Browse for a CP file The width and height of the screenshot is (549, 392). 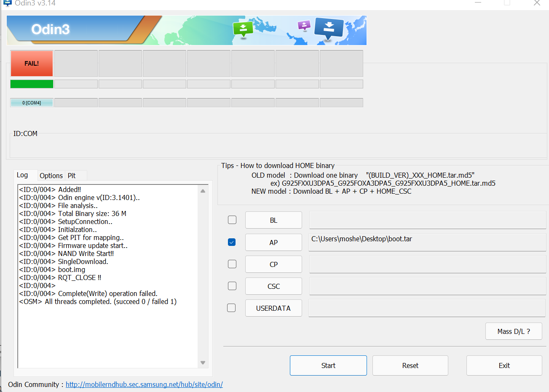(x=273, y=264)
